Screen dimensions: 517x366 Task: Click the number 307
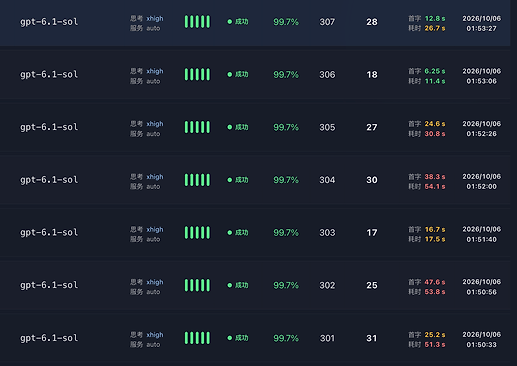coord(327,22)
